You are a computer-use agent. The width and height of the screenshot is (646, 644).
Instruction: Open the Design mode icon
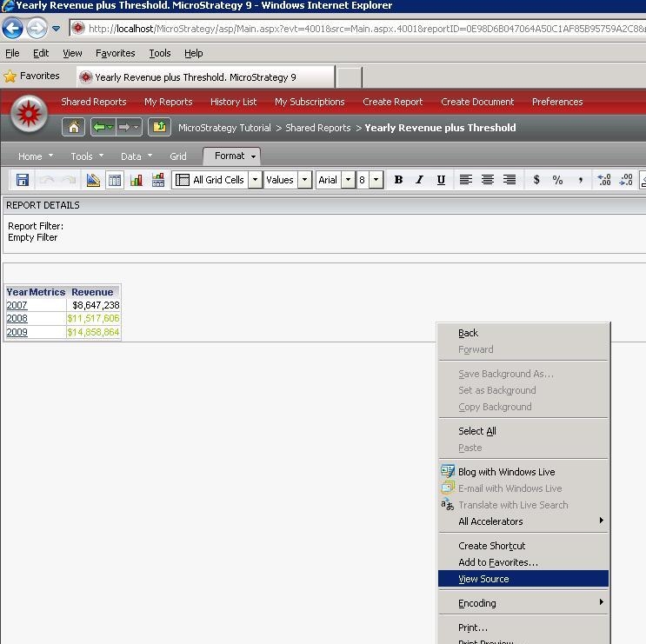coord(93,180)
